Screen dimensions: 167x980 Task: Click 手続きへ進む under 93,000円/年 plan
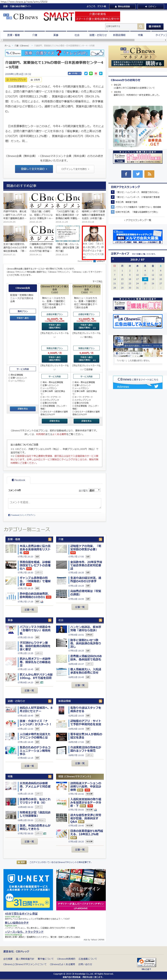point(86,326)
